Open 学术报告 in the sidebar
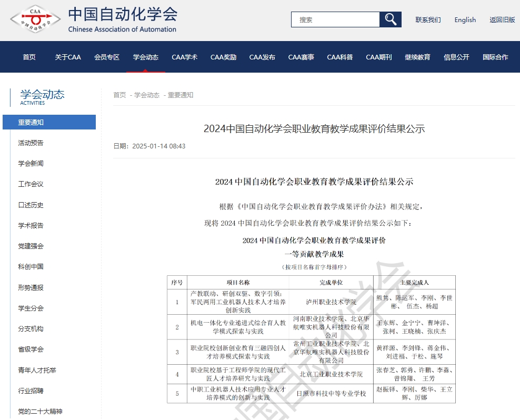The width and height of the screenshot is (520, 420). click(31, 226)
